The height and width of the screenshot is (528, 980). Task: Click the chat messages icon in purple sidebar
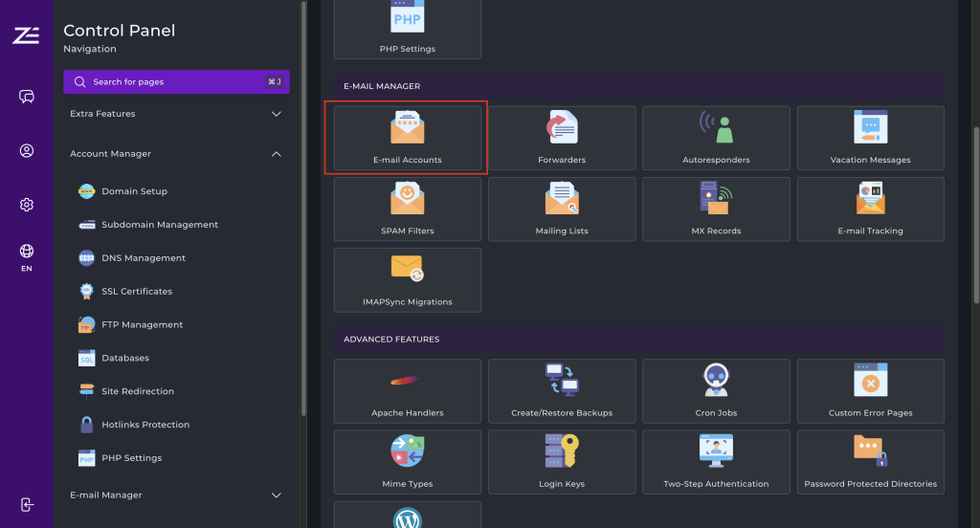(27, 97)
